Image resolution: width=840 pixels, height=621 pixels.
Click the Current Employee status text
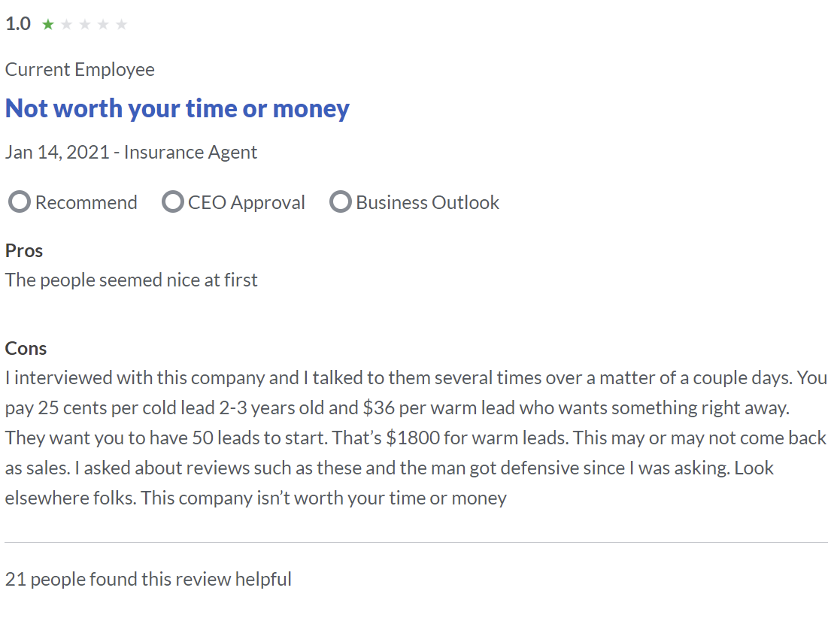tap(80, 70)
